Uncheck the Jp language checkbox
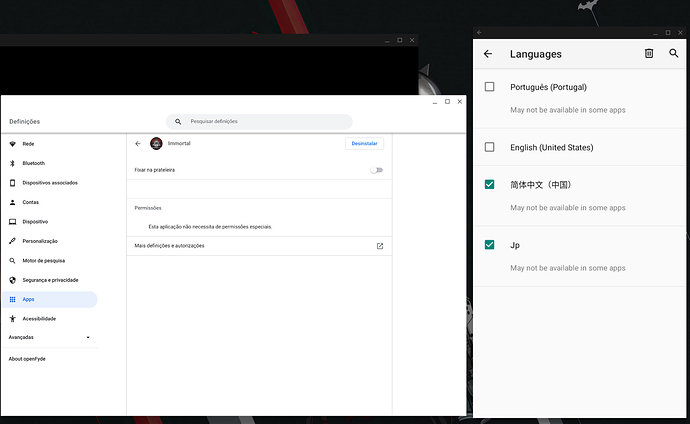This screenshot has width=690, height=424. (x=489, y=245)
